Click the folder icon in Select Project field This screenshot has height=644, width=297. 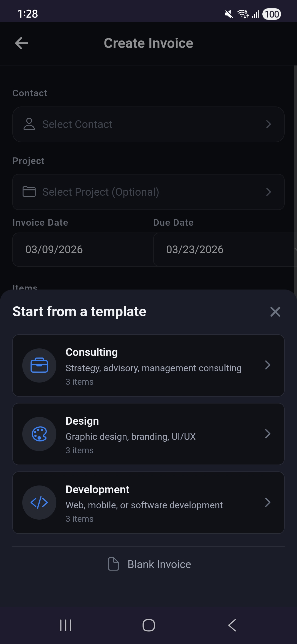pos(29,192)
